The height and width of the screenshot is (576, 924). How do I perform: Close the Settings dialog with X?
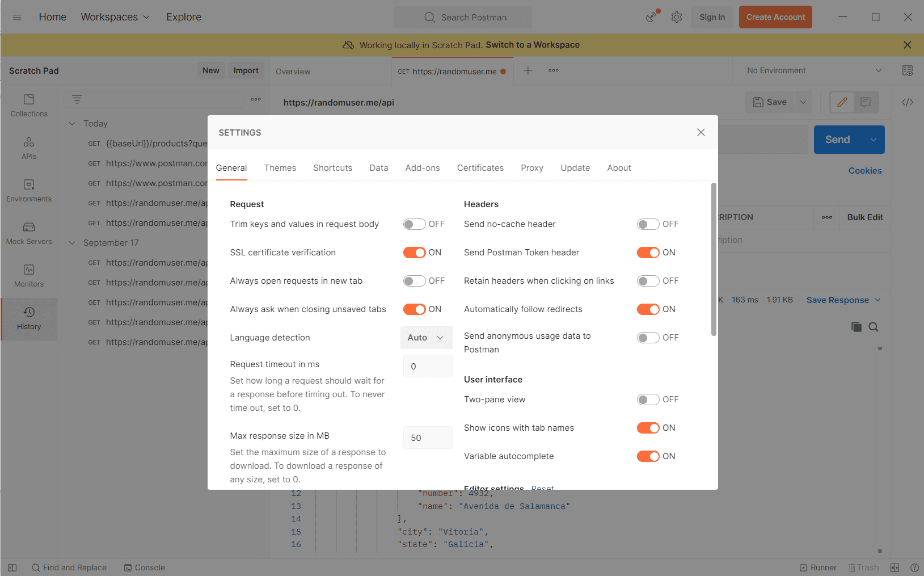(x=701, y=132)
